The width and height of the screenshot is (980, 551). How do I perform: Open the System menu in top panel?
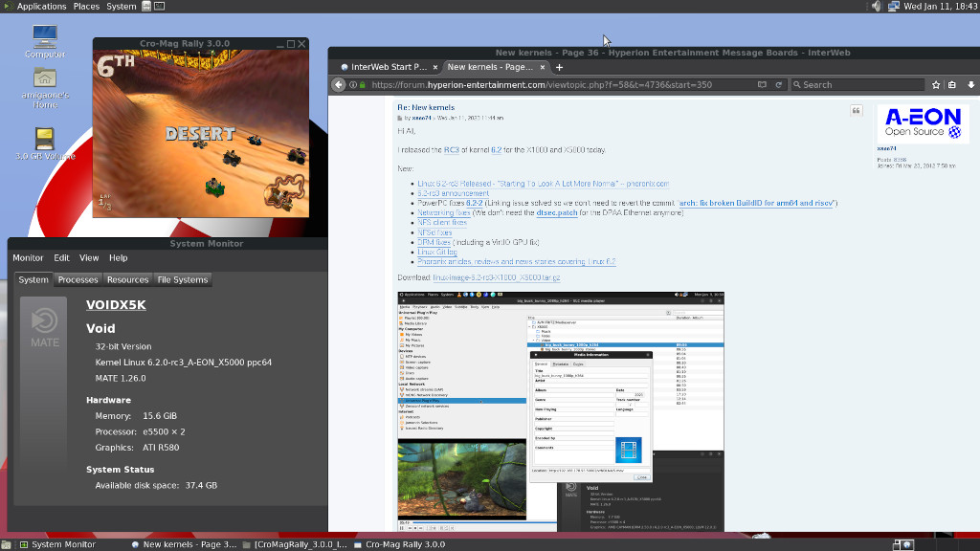click(122, 7)
